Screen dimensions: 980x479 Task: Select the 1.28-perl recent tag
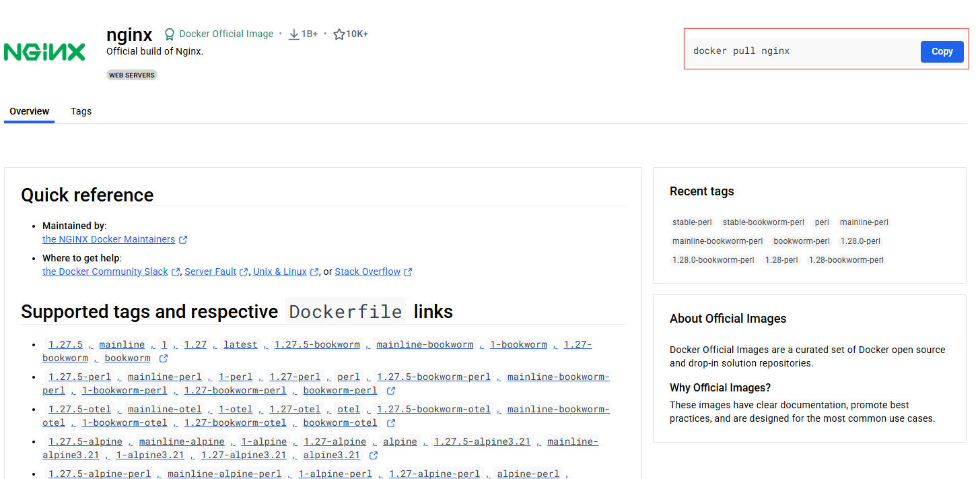coord(781,260)
